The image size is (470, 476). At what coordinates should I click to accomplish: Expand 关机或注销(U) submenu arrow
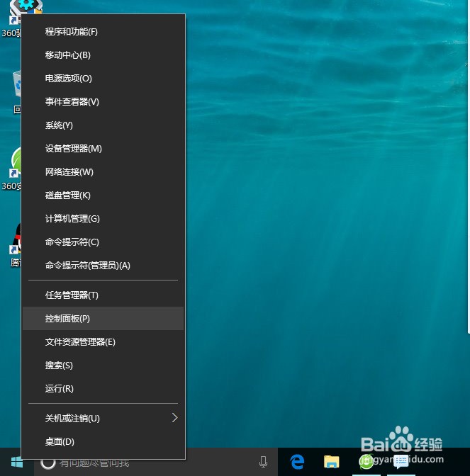click(174, 418)
